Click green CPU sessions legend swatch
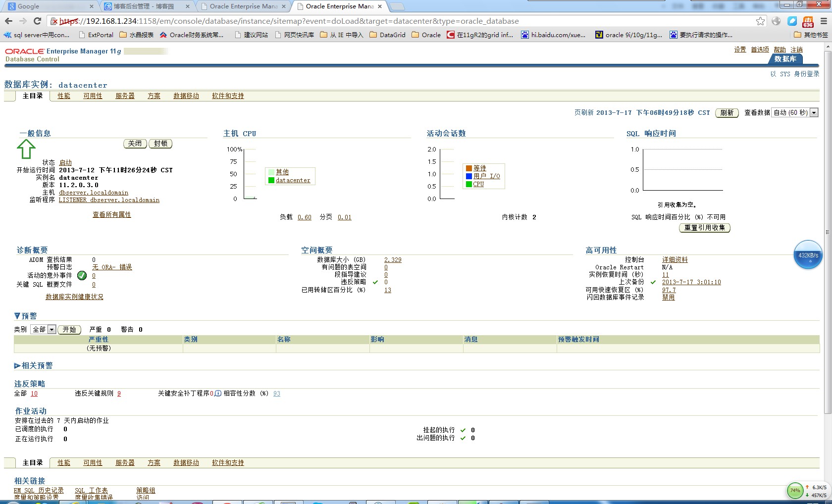Screen dimensions: 832x504 pos(469,184)
